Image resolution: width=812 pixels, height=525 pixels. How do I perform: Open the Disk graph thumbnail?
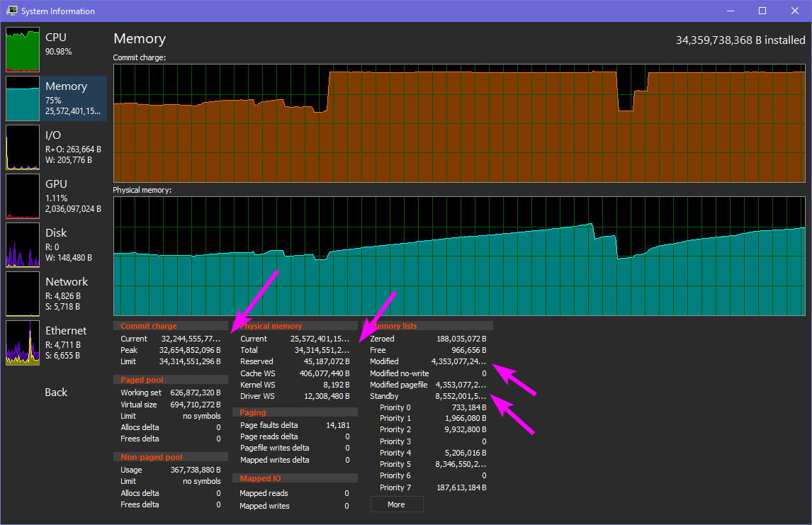point(22,245)
